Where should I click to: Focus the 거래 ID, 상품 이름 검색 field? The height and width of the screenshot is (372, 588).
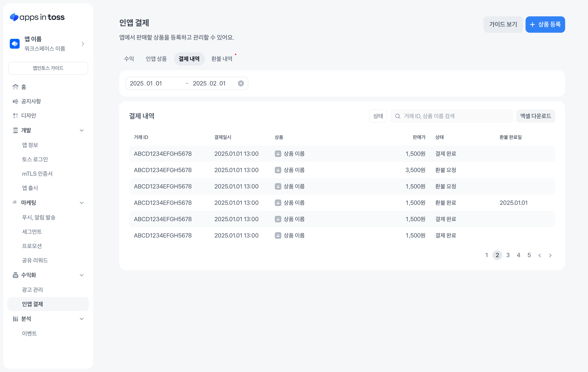[x=452, y=116]
